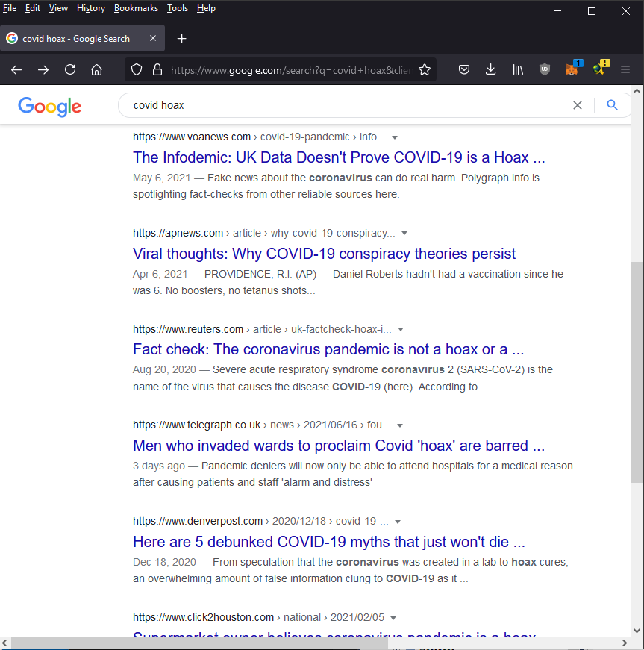Open 'Here are 5 debunked COVID-19 myths'

click(x=329, y=542)
